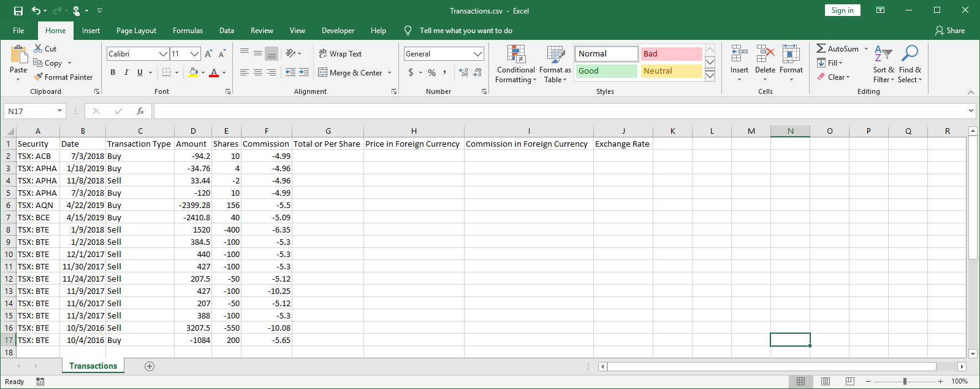The image size is (980, 389).
Task: Open the General number format dropdown
Action: click(477, 54)
